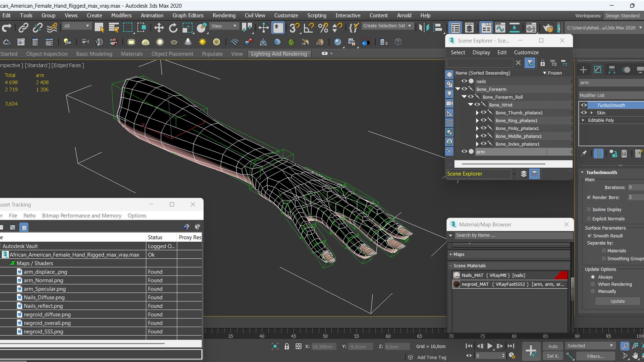Click the Remove modifier trash icon
Viewport: 644px width, 362px height.
(x=624, y=154)
